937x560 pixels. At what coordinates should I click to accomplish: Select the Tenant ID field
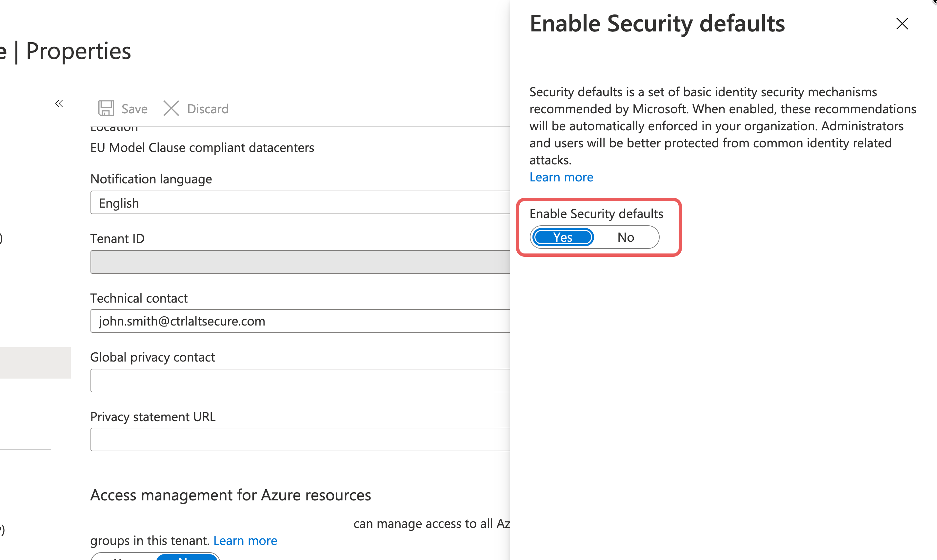(300, 262)
